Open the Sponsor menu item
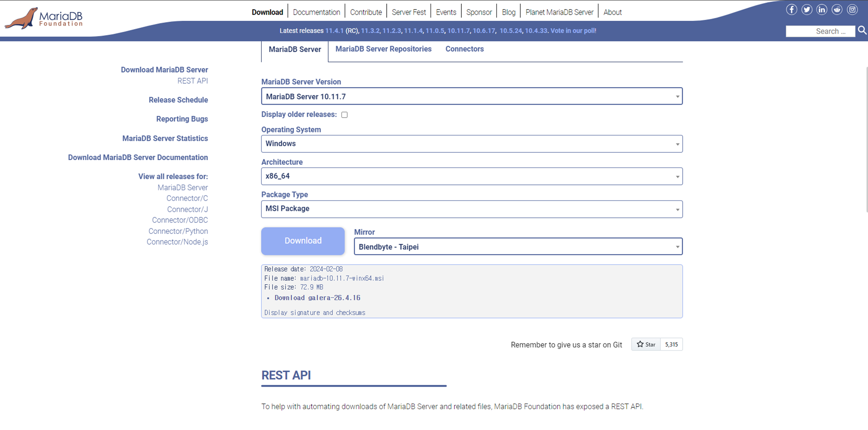 [x=479, y=12]
